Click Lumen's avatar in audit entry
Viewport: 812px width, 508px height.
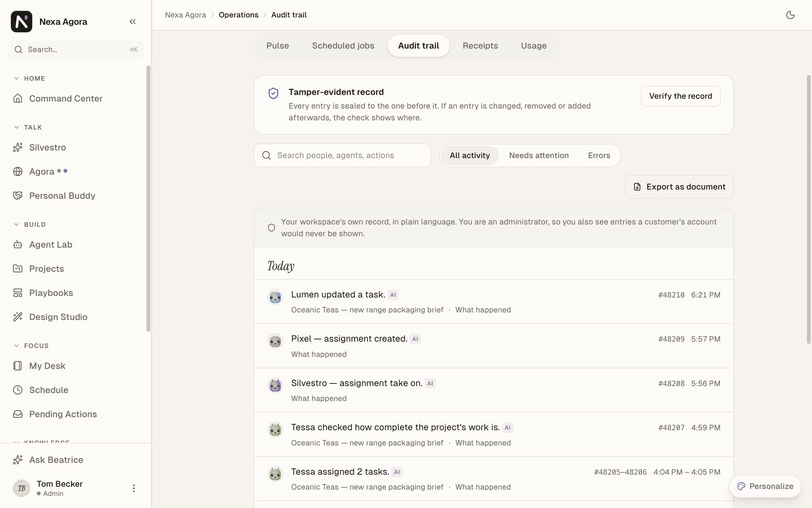pos(275,297)
